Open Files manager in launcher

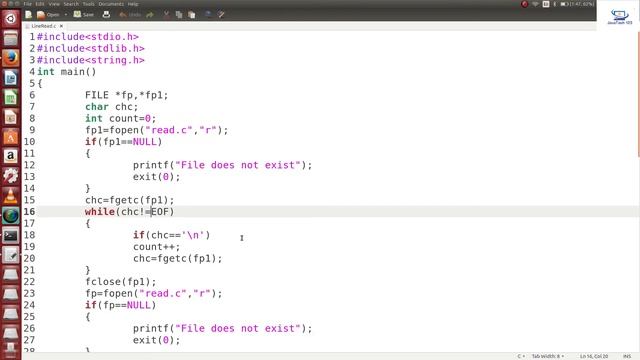click(x=11, y=38)
